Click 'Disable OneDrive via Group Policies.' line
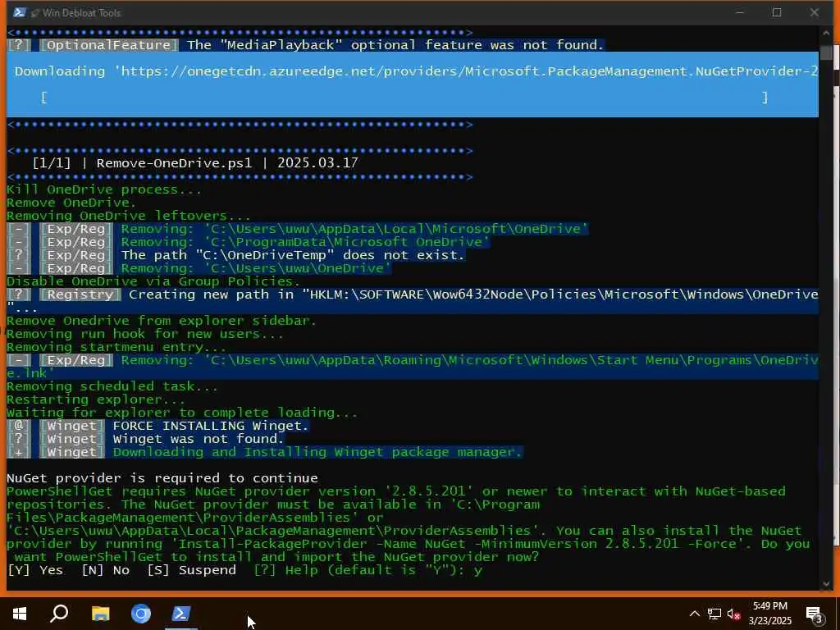Viewport: 840px width, 630px height. [x=153, y=282]
